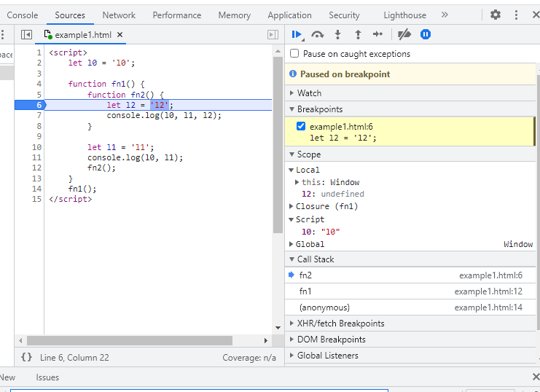The width and height of the screenshot is (540, 392).
Task: Expand Global Listeners section
Action: [x=291, y=356]
